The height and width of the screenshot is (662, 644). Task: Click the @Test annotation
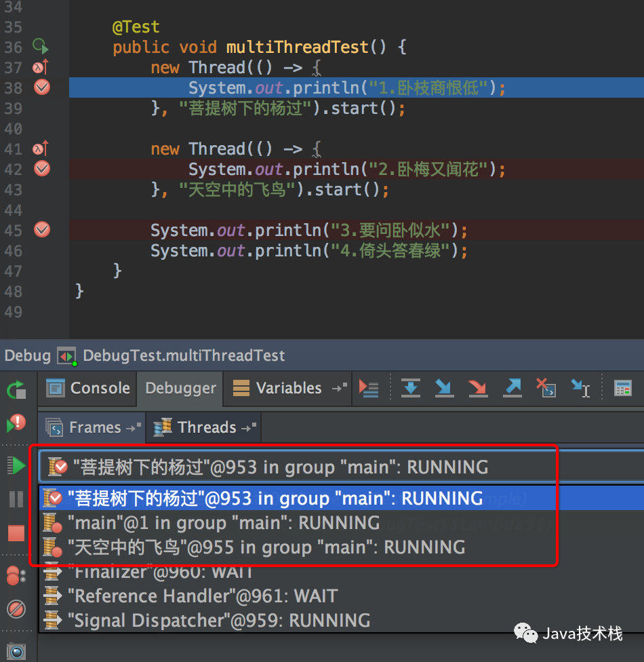click(136, 26)
